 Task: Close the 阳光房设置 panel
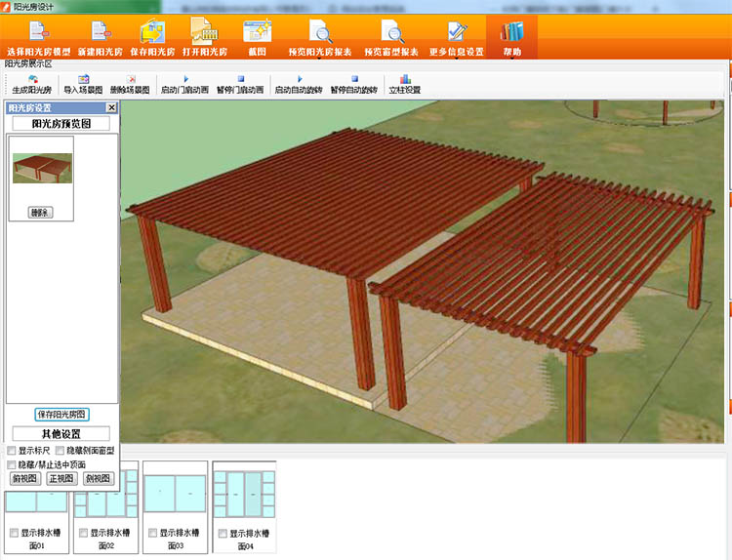tap(111, 107)
